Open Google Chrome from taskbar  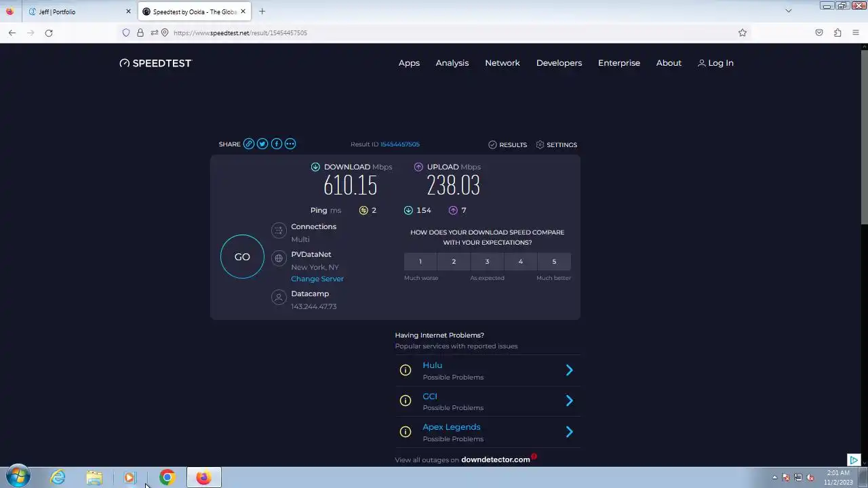[x=167, y=477]
